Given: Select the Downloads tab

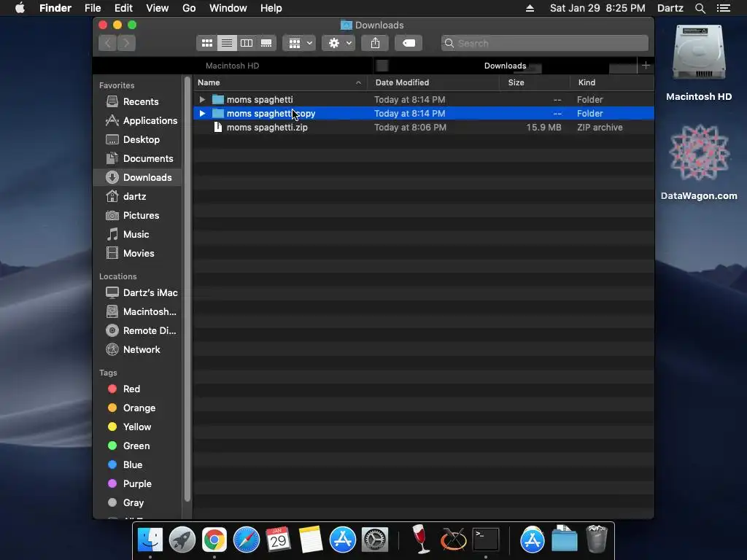Looking at the screenshot, I should pos(505,66).
